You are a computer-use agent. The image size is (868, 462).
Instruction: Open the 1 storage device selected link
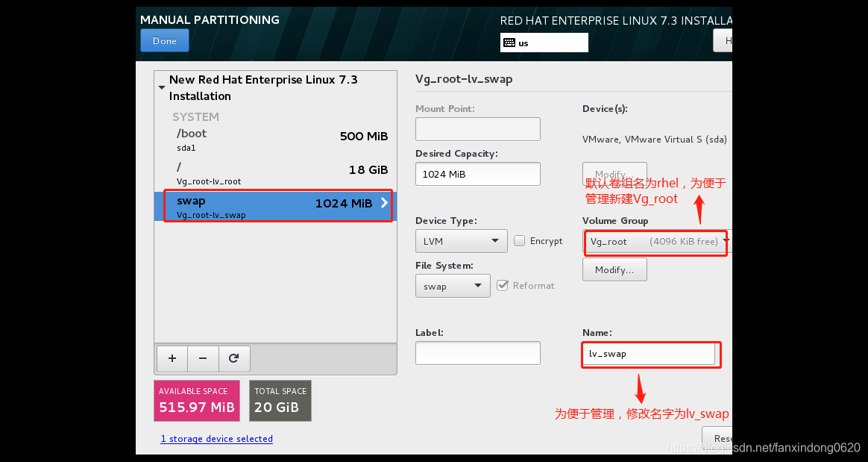click(216, 439)
